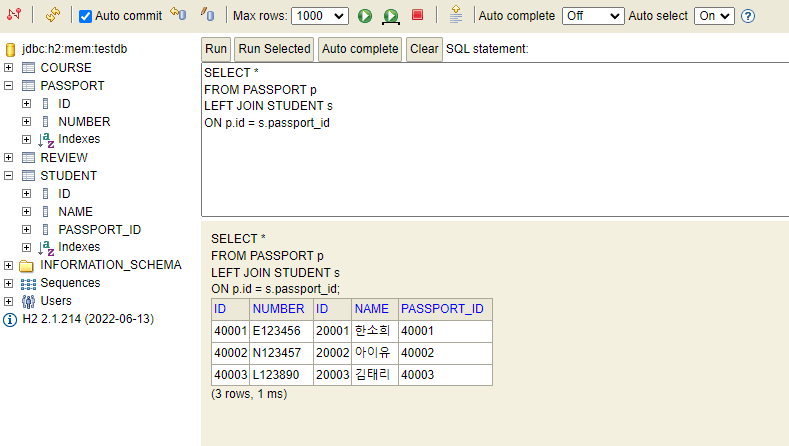Click the Clear button
The image size is (789, 446).
click(x=424, y=49)
